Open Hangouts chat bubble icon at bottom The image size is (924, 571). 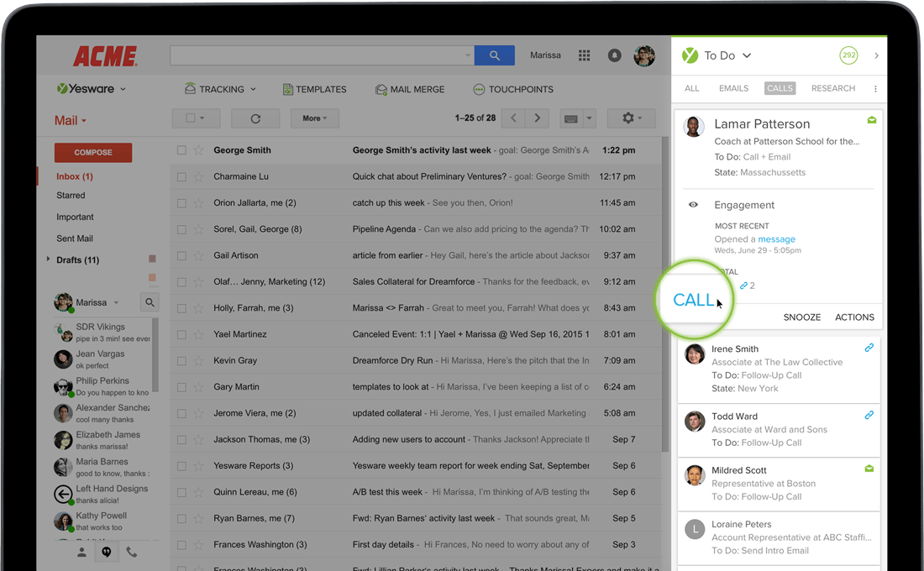[x=107, y=553]
